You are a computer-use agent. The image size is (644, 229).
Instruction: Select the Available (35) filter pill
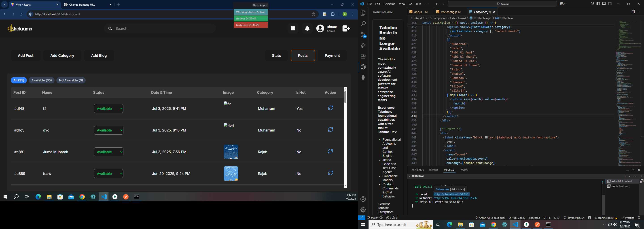click(x=42, y=80)
